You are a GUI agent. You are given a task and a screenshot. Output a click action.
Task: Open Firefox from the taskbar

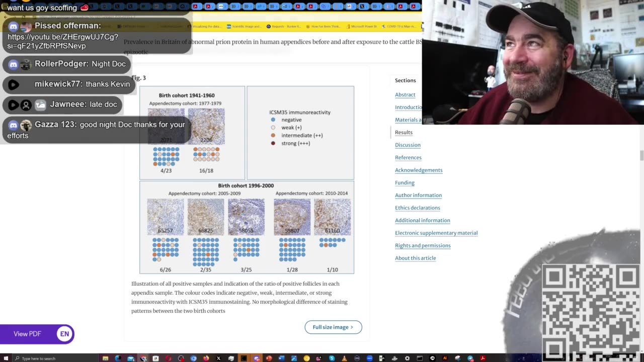tap(206, 358)
